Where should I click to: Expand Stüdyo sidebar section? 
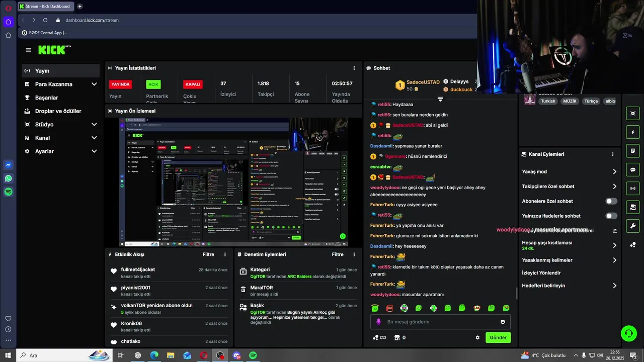pyautogui.click(x=94, y=125)
